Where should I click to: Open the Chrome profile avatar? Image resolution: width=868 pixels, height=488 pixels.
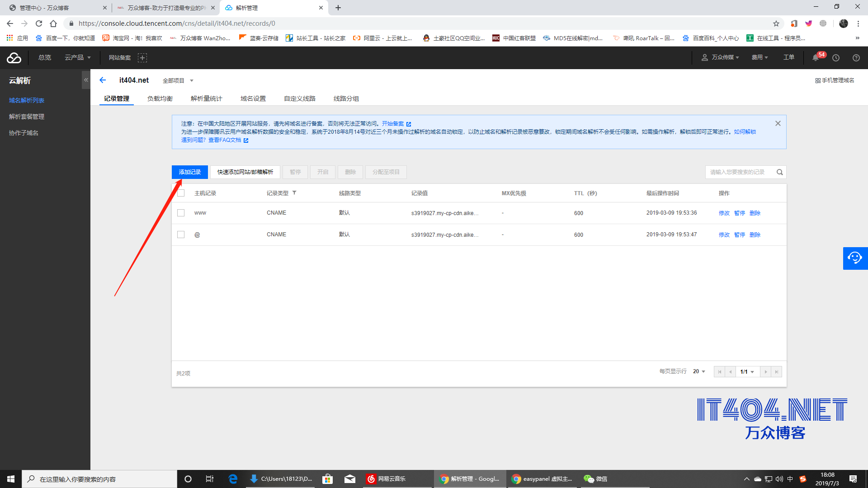(844, 23)
